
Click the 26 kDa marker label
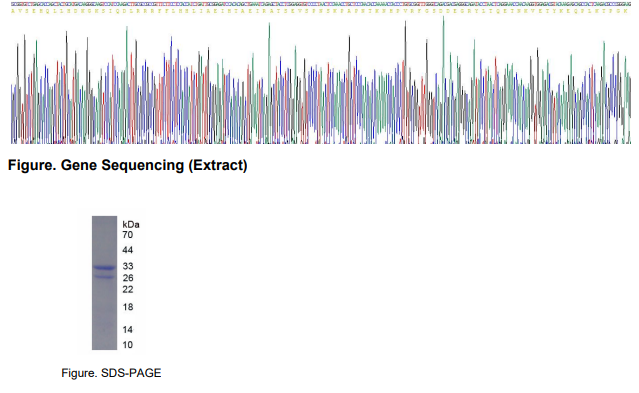(x=128, y=278)
